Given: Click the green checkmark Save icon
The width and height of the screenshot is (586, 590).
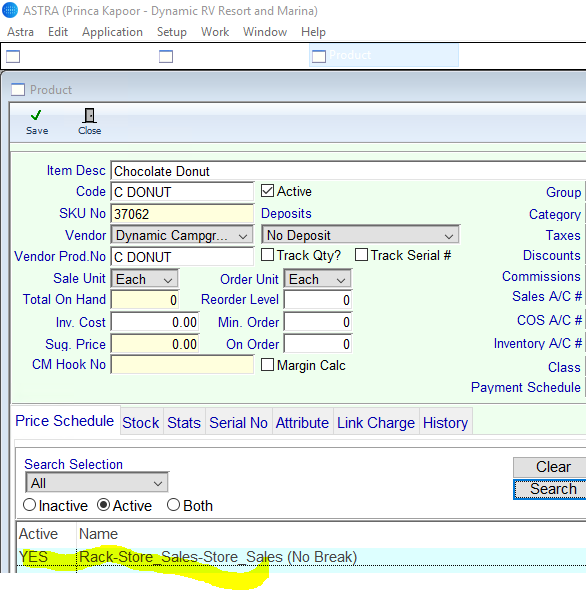Looking at the screenshot, I should pos(36,115).
